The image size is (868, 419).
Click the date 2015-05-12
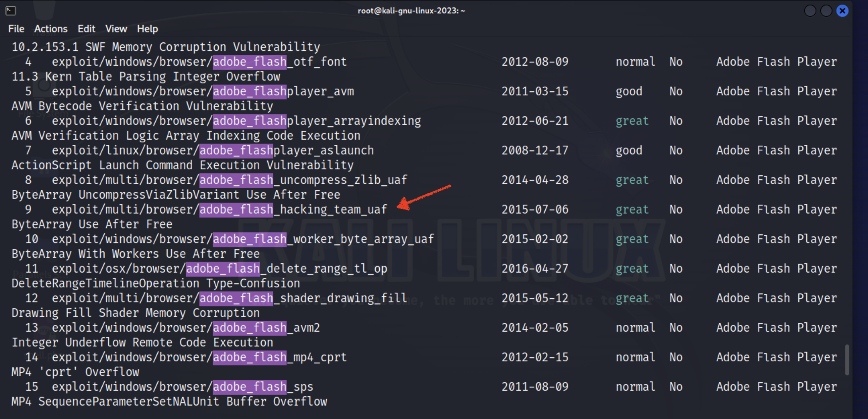tap(535, 298)
